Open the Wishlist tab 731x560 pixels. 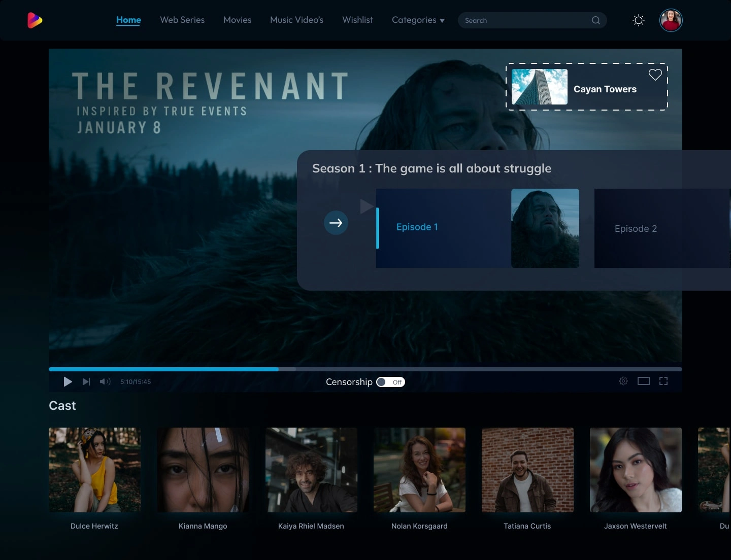(x=357, y=20)
